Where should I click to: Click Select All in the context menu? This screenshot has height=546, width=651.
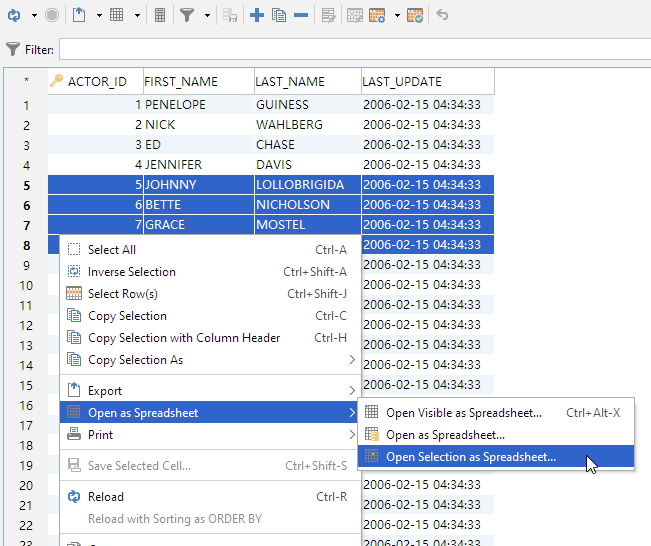click(x=111, y=250)
